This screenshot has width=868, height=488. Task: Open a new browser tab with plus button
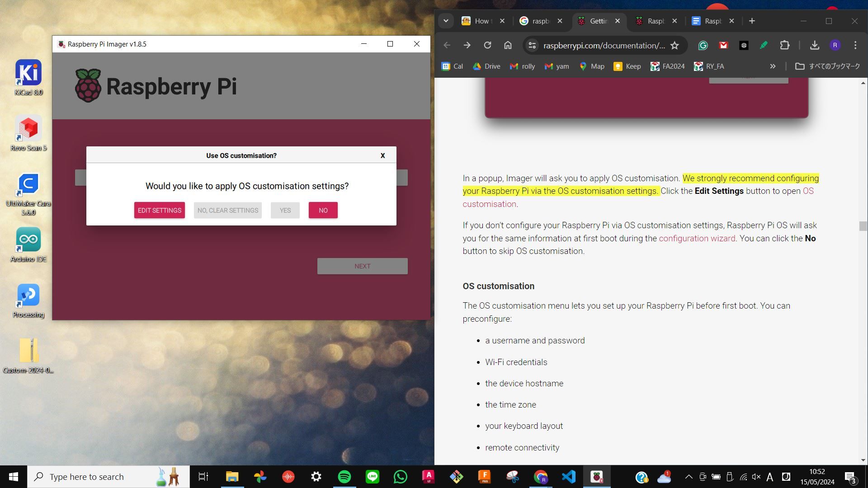click(x=752, y=21)
